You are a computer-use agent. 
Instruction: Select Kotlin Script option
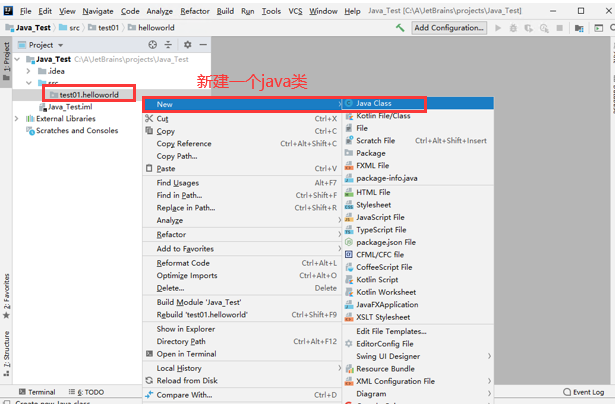point(418,280)
